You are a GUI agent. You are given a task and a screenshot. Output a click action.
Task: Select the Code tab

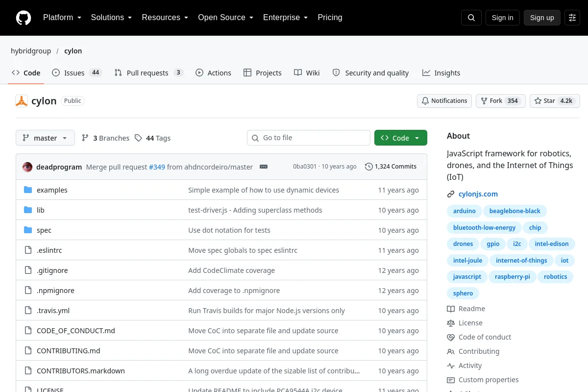(x=26, y=73)
